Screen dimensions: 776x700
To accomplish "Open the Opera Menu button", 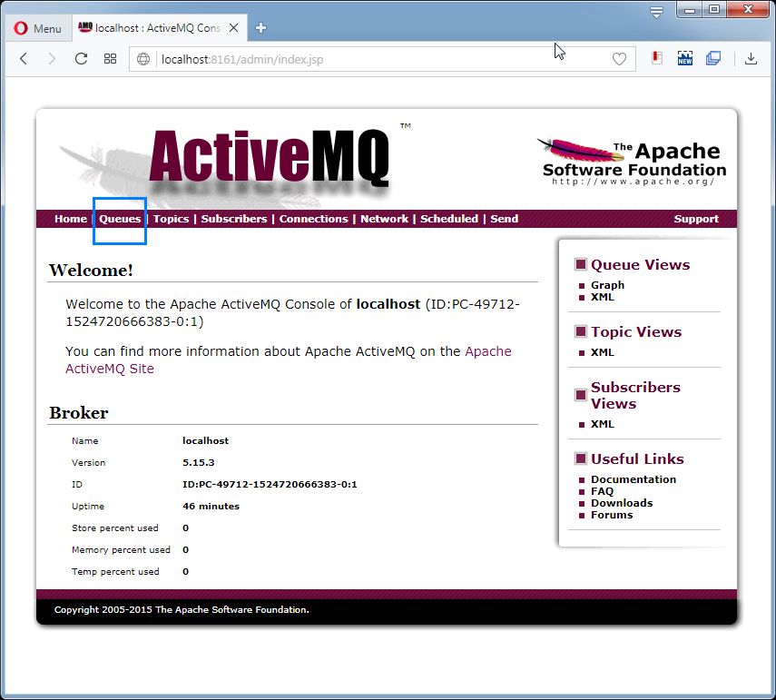I will pos(37,28).
